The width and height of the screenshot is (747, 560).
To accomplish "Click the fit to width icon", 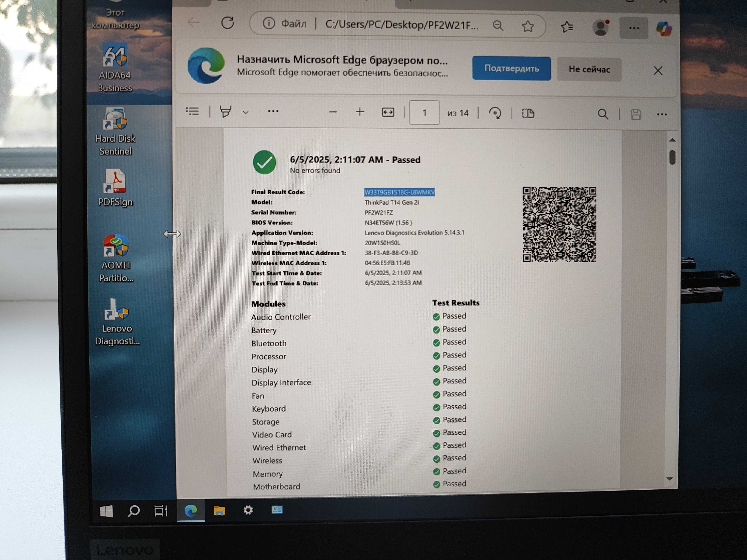I will click(388, 112).
